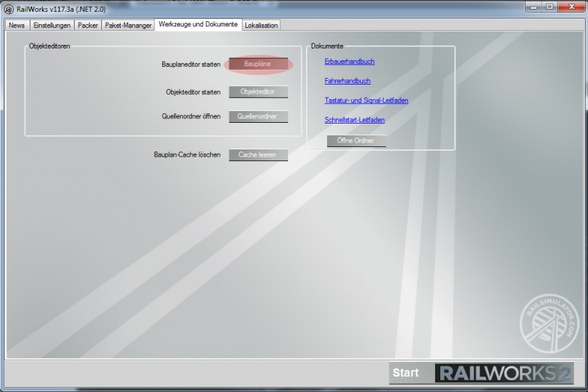Go to the Paket-Mananger tab

tap(128, 25)
